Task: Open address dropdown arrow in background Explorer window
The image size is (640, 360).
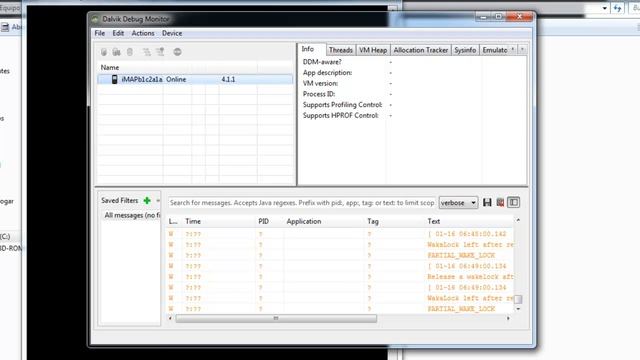Action: pyautogui.click(x=604, y=8)
